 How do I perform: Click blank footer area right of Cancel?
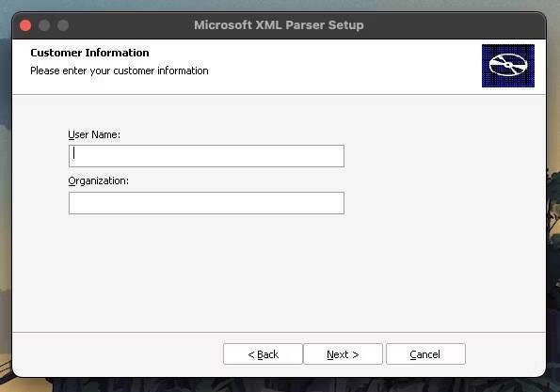coord(505,354)
